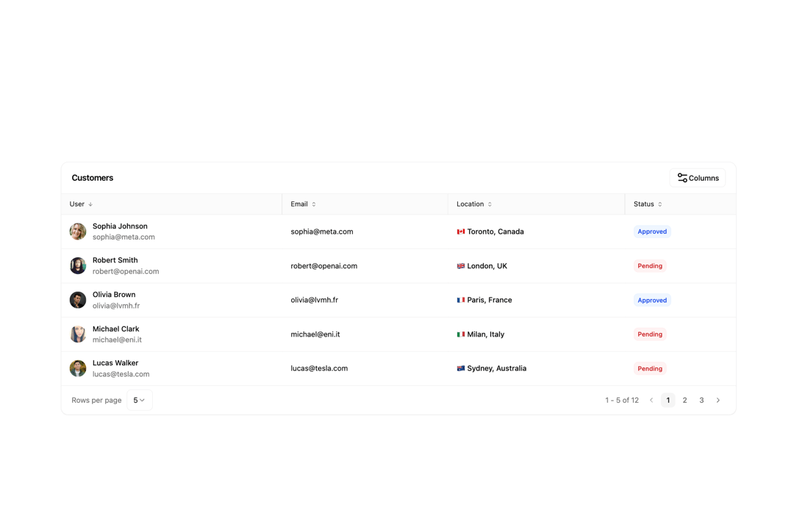Click the Email column header label
794x532 pixels.
click(x=299, y=204)
